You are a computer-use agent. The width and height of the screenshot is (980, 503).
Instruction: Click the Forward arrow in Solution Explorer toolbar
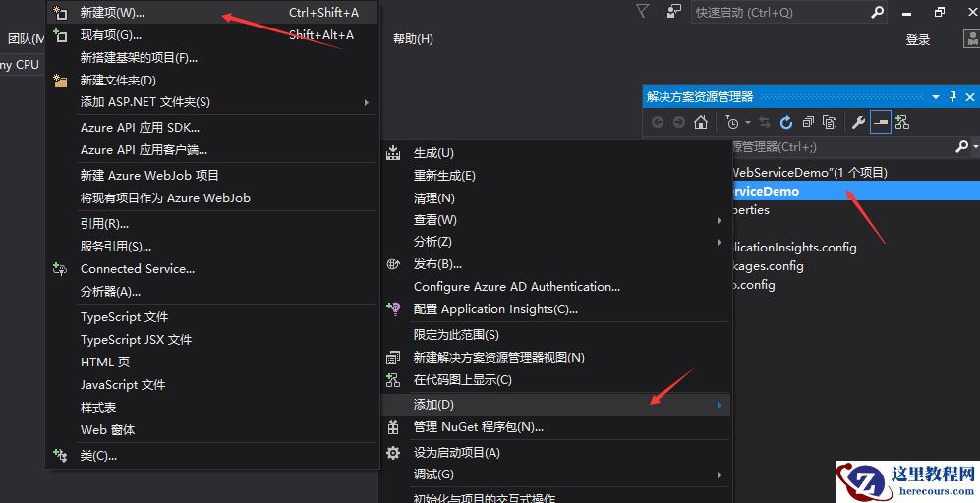679,122
